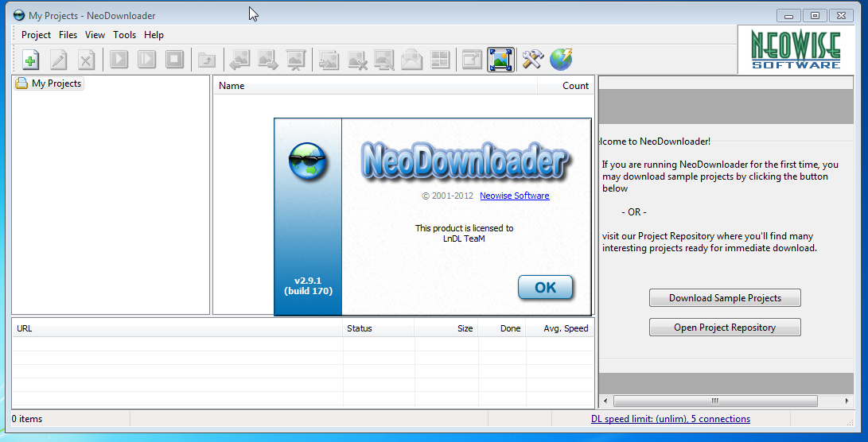Click the Next image arrow icon
The width and height of the screenshot is (868, 442).
click(268, 60)
